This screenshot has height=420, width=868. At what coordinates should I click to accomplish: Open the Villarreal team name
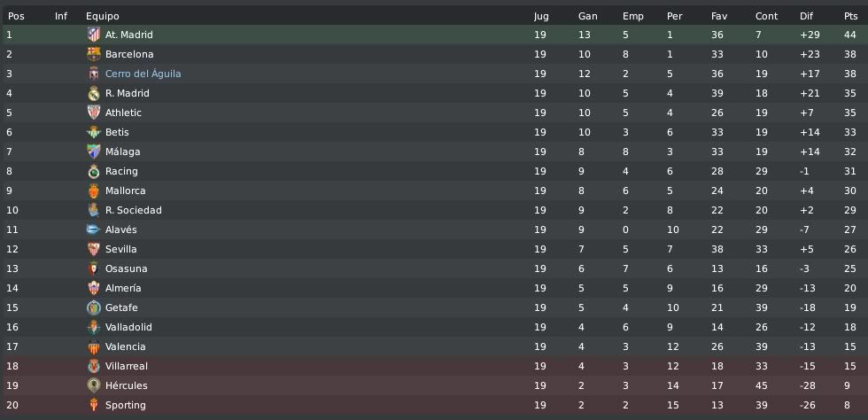click(x=126, y=366)
